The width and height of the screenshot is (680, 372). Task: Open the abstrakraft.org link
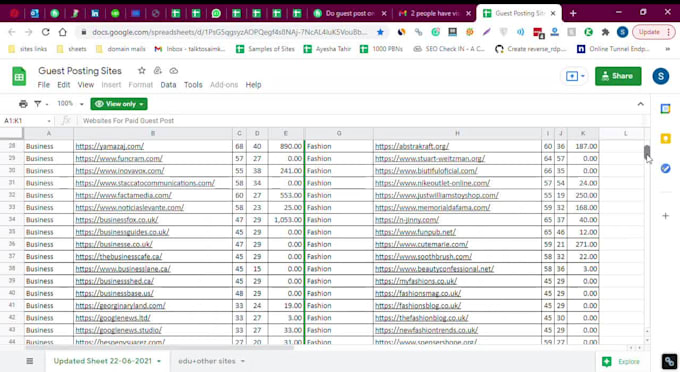(412, 147)
